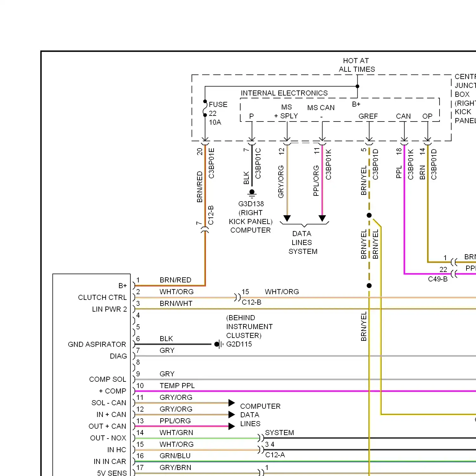Screen dimensions: 476x476
Task: Click the "C3BP01C" connector label
Action: 258,163
